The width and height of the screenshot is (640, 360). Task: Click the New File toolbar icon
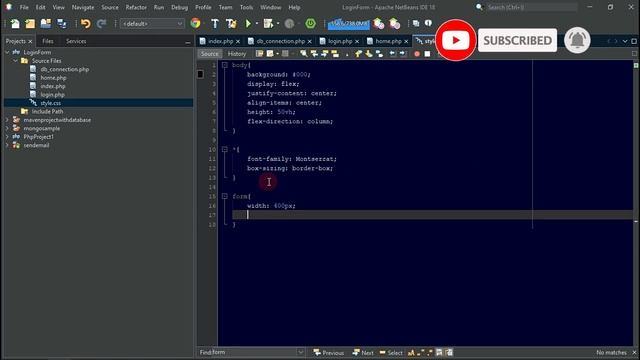click(15, 24)
